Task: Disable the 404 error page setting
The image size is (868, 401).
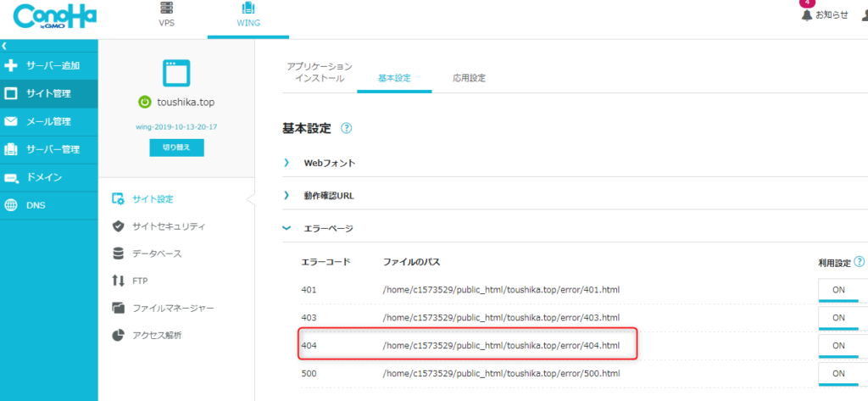Action: coord(838,345)
